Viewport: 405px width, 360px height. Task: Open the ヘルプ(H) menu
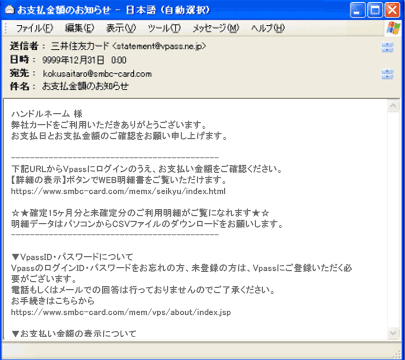tap(268, 28)
